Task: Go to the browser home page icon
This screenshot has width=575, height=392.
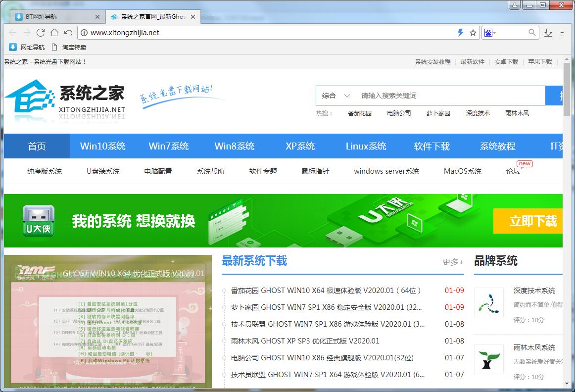Action: [x=54, y=33]
